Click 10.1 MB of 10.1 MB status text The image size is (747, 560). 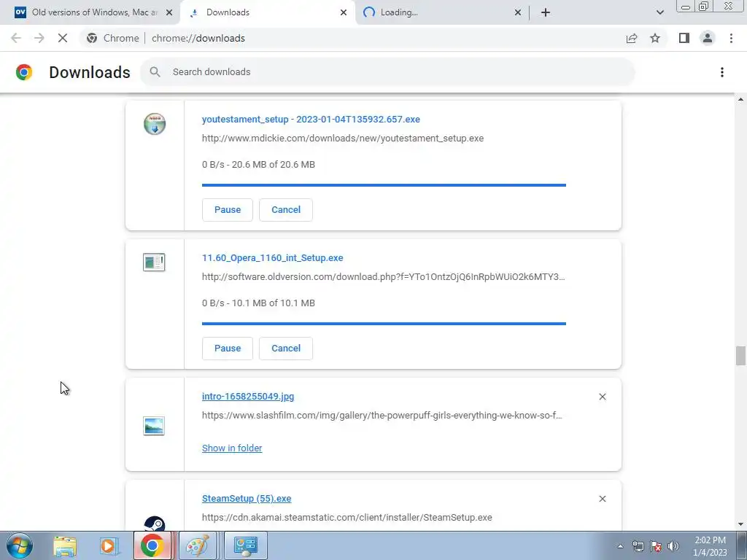pyautogui.click(x=273, y=303)
